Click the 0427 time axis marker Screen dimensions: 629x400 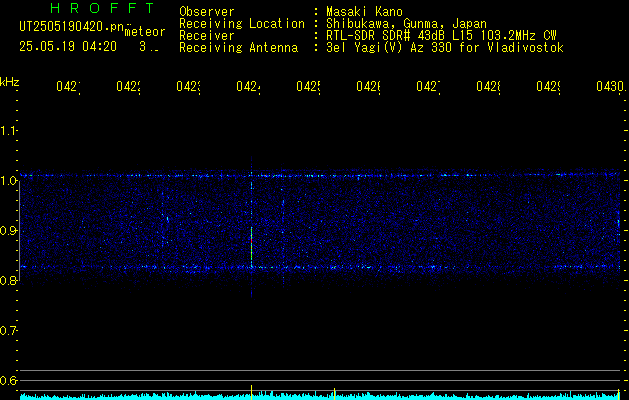click(428, 87)
